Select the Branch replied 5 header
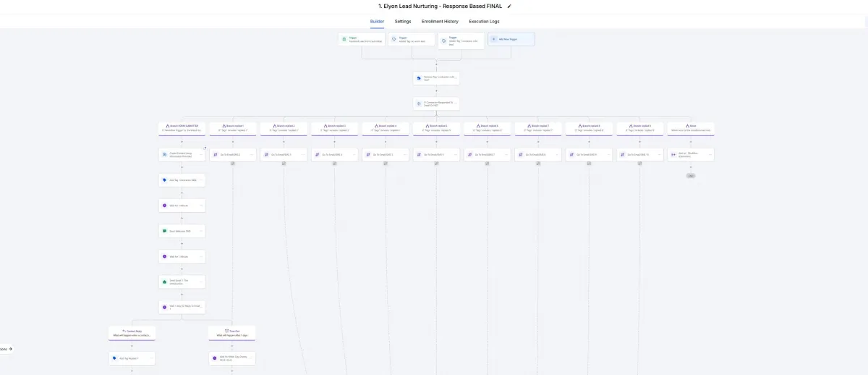868x375 pixels. pyautogui.click(x=436, y=127)
